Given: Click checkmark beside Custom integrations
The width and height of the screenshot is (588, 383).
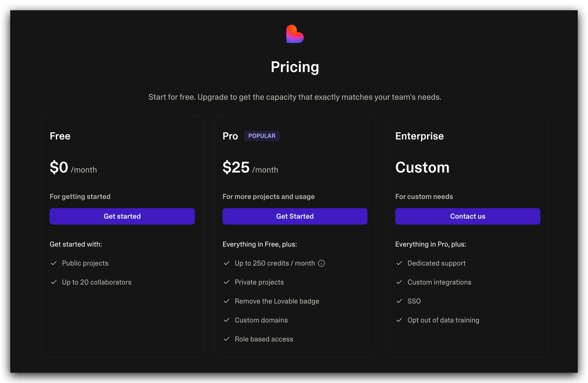Looking at the screenshot, I should (399, 282).
